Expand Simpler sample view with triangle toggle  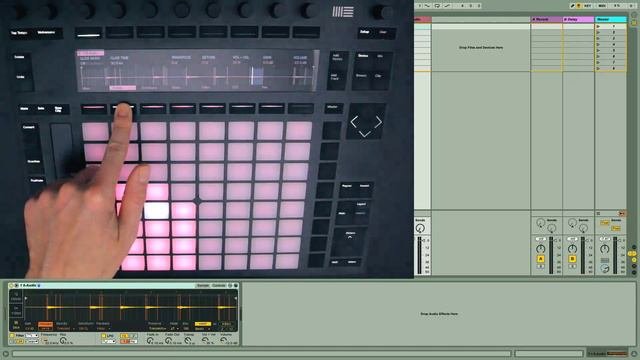pyautogui.click(x=16, y=285)
